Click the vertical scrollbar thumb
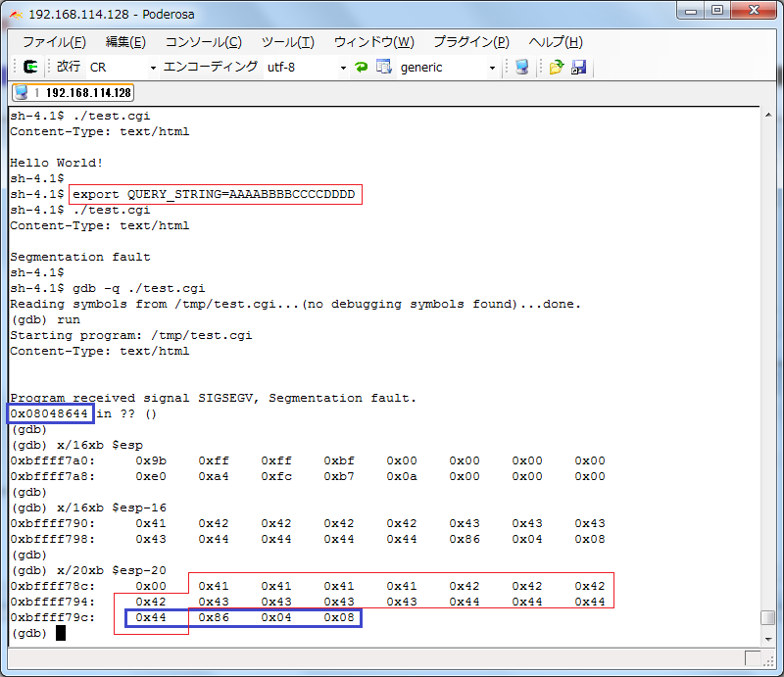Viewport: 784px width, 677px height. coord(768,617)
